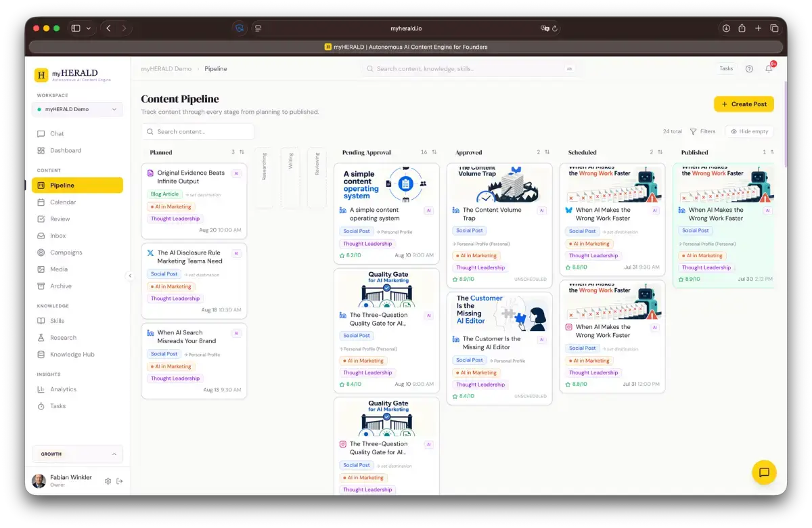Sort the Pending Approval column
The width and height of the screenshot is (812, 528).
pyautogui.click(x=434, y=152)
